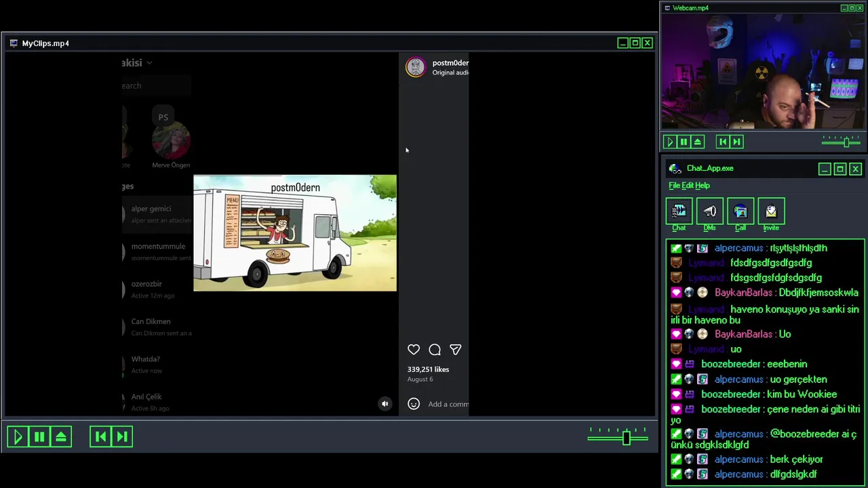
Task: Open Edit menu in Chat_App.exe
Action: click(687, 186)
